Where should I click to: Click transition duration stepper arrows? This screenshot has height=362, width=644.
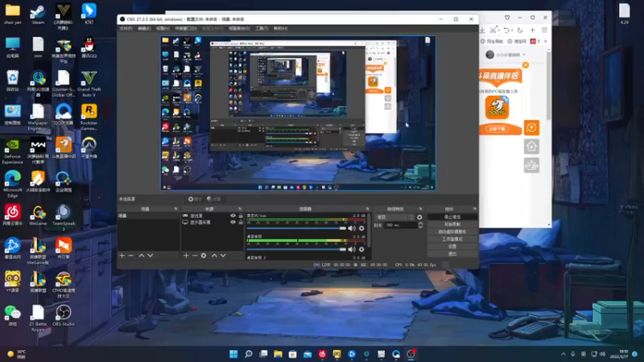tap(420, 225)
